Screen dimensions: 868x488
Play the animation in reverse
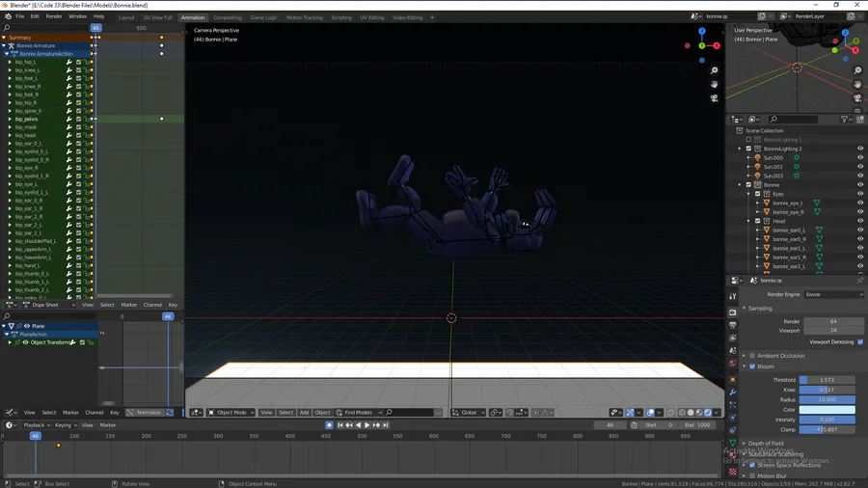358,425
